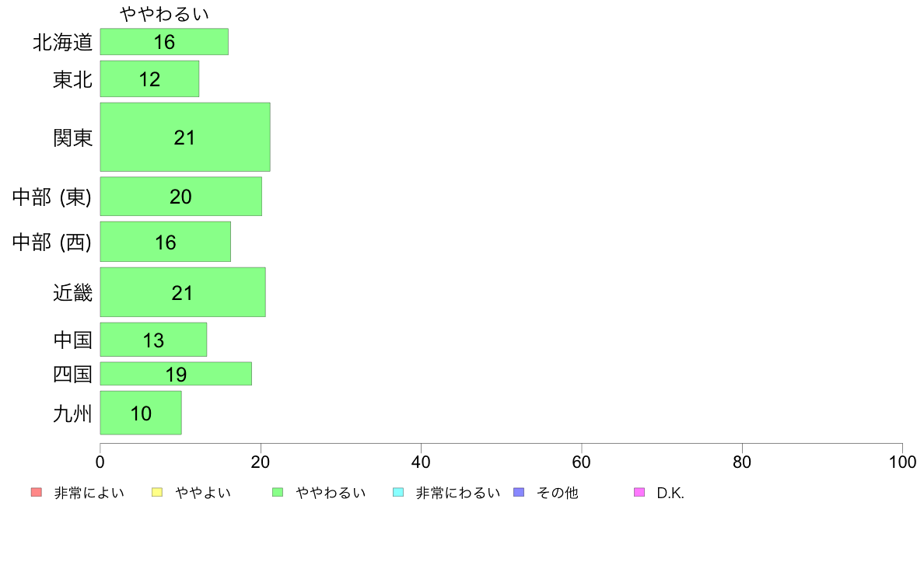This screenshot has width=924, height=572.
Task: Click the ややわるい column title
Action: [164, 13]
